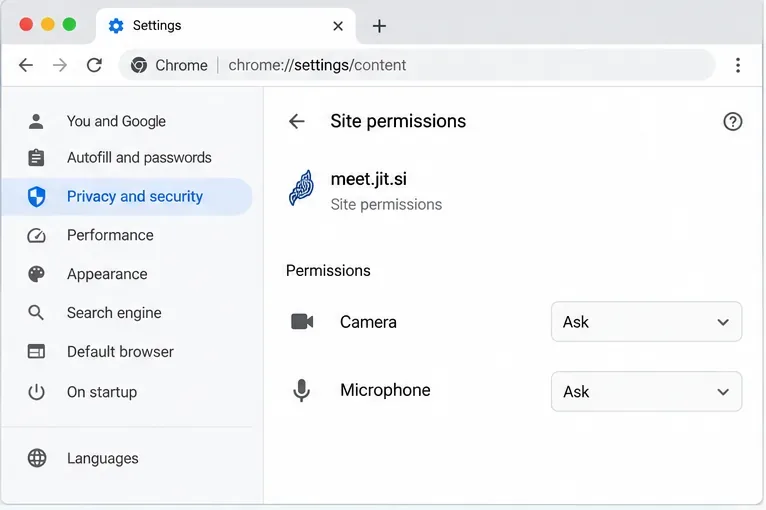Click the Microphone permission icon

click(x=301, y=390)
